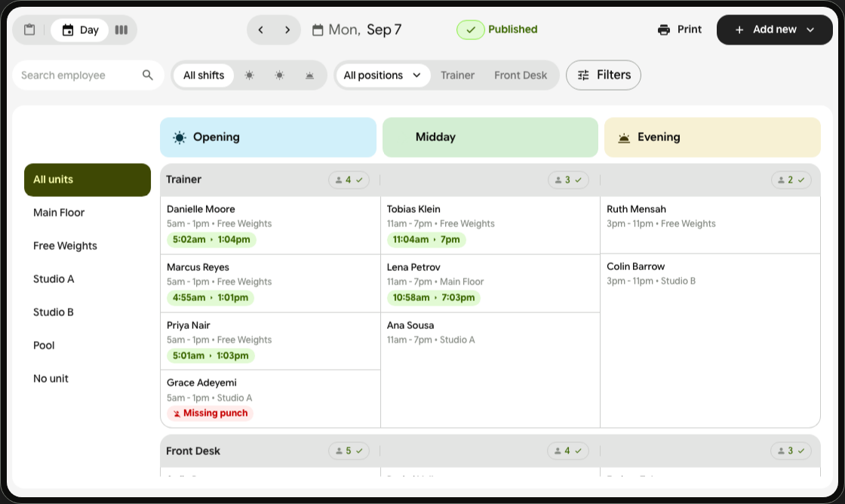Viewport: 845px width, 504px height.
Task: Click Front Desk opening count 5 badge
Action: 349,450
